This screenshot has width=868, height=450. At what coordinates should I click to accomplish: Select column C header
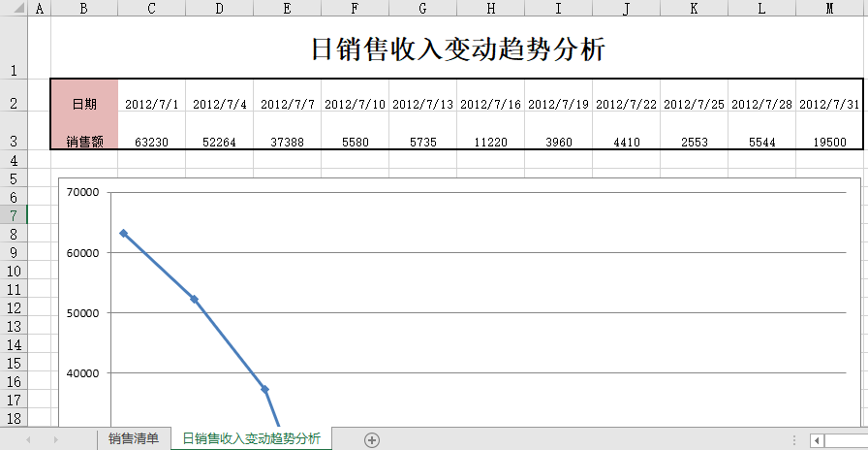[151, 9]
